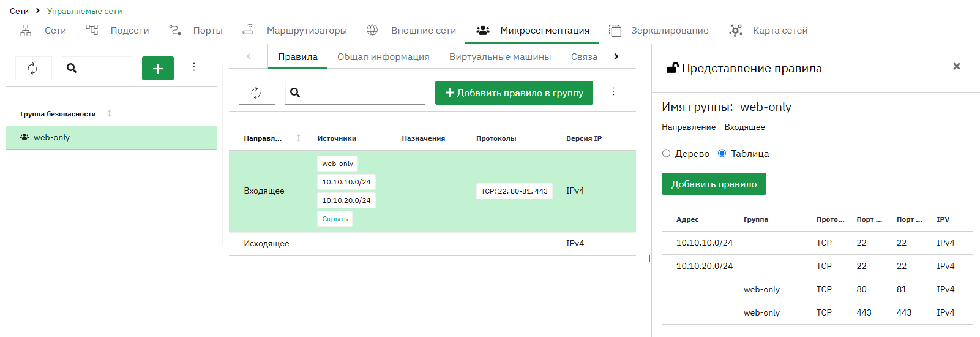This screenshot has height=337, width=980.
Task: Close the Представление правила panel
Action: tap(957, 66)
